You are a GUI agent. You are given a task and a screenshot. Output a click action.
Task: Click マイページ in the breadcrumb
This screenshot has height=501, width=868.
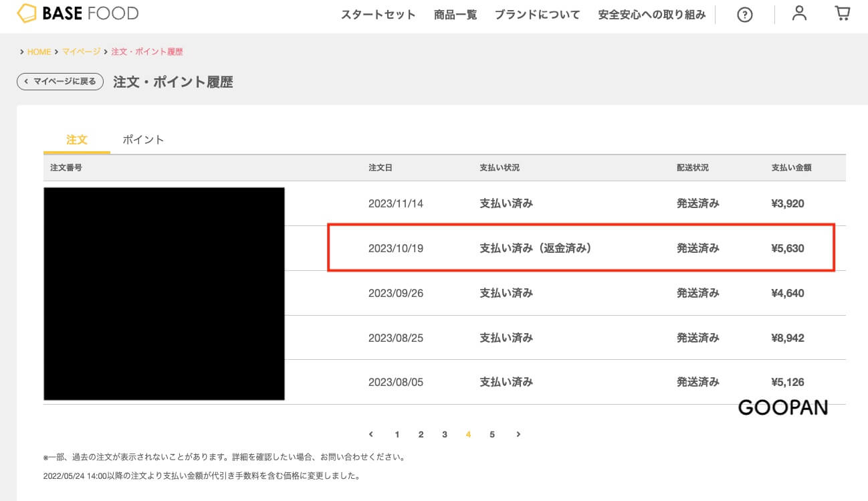click(81, 52)
